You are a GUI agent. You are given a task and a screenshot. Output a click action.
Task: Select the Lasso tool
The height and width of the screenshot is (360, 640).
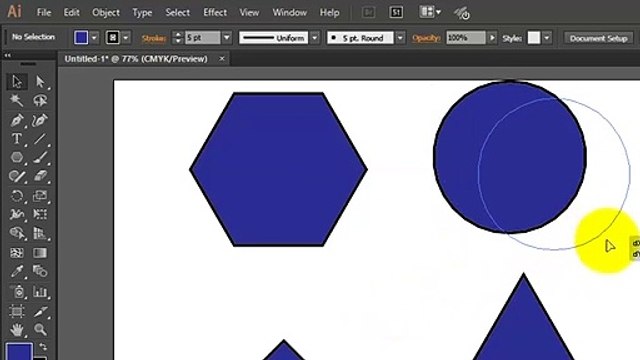[40, 100]
